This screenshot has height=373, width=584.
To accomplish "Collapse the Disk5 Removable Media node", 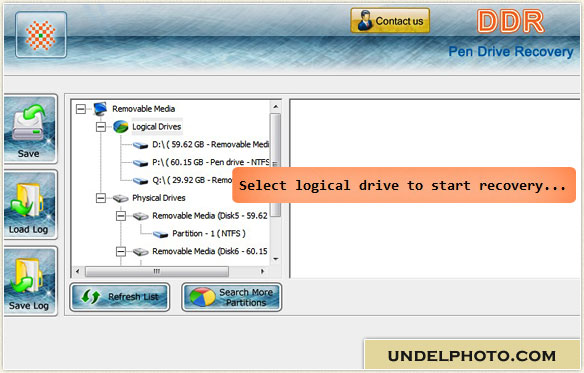I will point(121,216).
